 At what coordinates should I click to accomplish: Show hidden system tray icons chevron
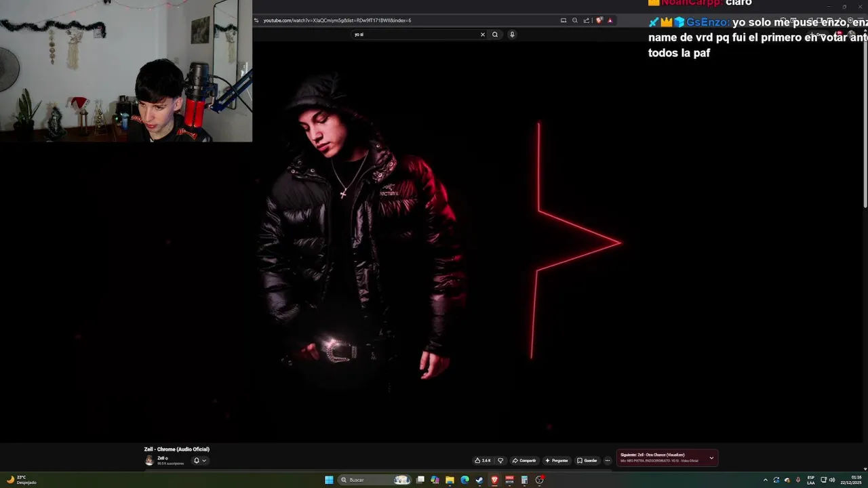[x=766, y=480]
